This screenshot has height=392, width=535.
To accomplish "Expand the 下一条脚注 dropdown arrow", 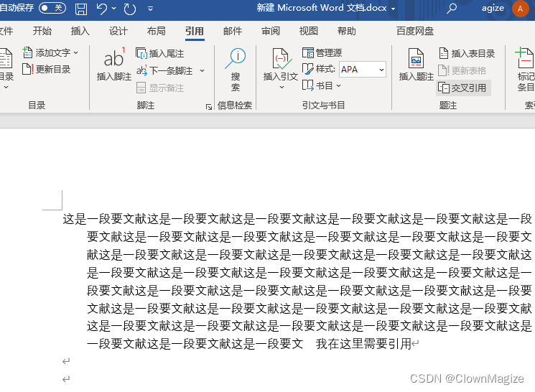I will tap(202, 70).
